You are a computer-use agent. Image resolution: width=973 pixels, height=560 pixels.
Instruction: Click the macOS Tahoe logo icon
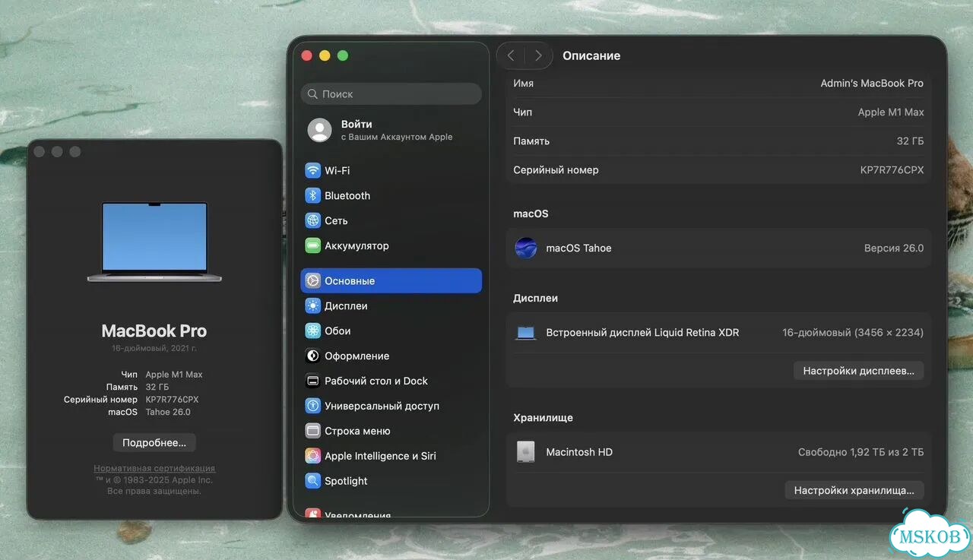point(526,248)
